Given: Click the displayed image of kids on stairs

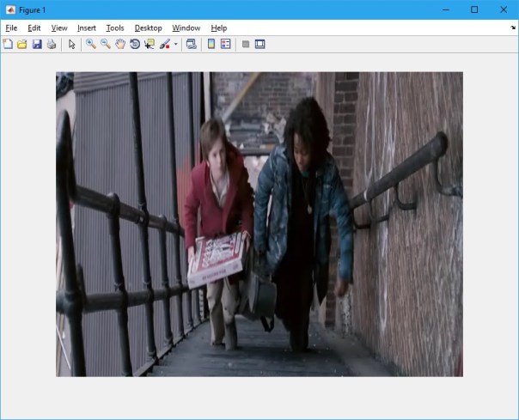Looking at the screenshot, I should (259, 224).
